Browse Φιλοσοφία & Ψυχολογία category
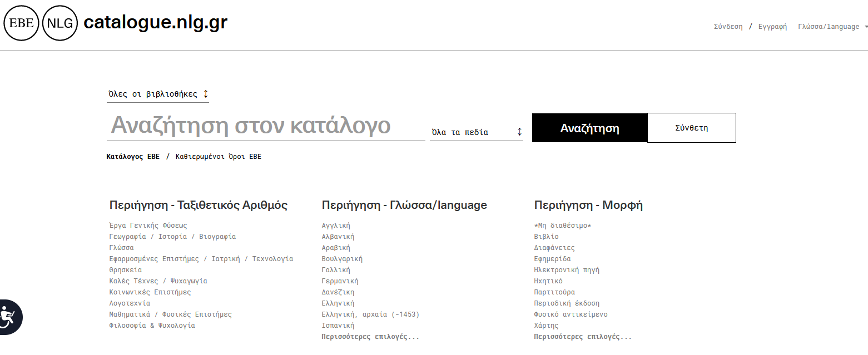The height and width of the screenshot is (355, 868). [x=152, y=326]
